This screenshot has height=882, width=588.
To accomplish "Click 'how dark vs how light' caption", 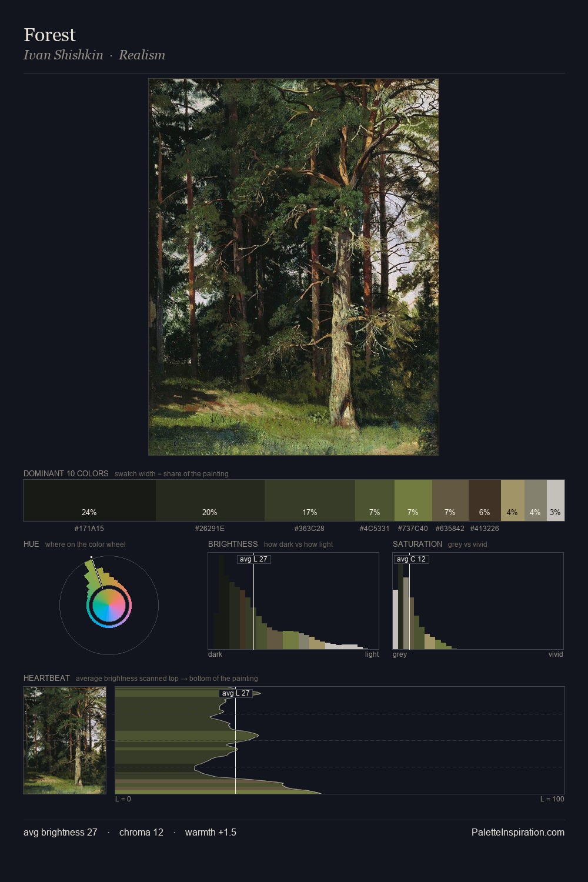I will pos(298,544).
